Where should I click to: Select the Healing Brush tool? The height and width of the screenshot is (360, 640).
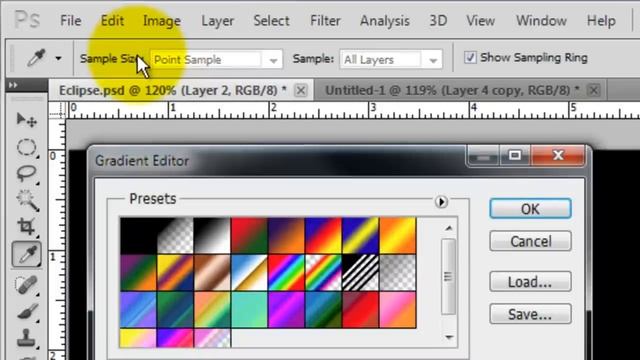click(27, 285)
